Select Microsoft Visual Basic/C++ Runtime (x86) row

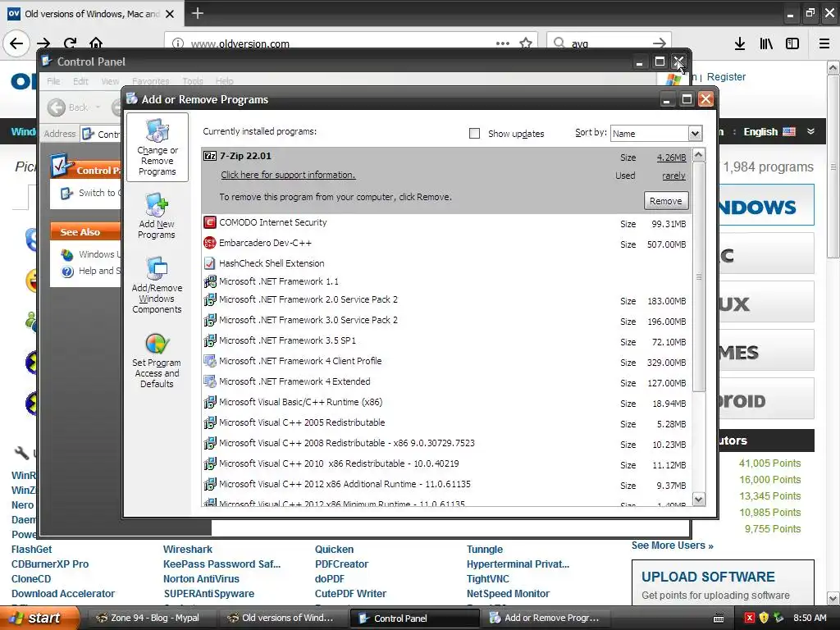pyautogui.click(x=445, y=402)
